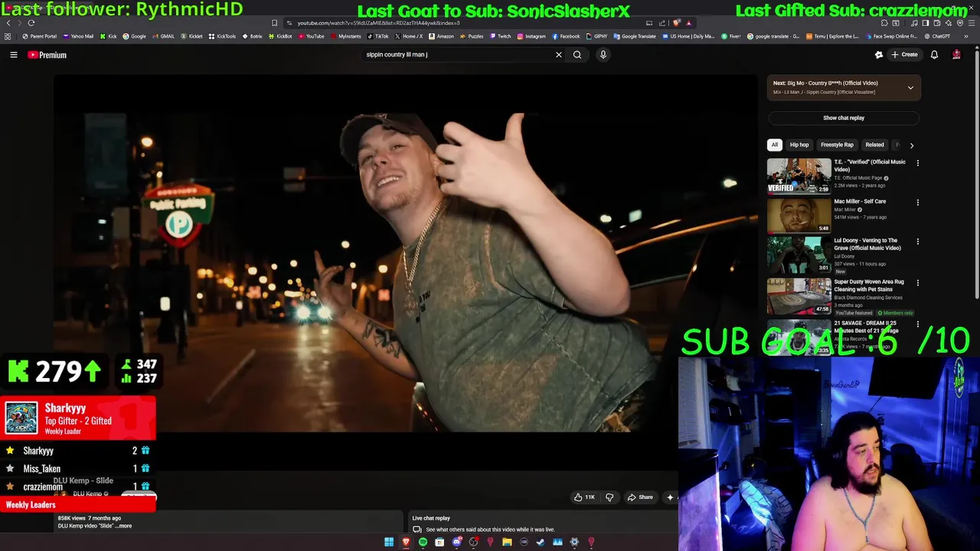Open Settings gear from taskbar

(x=574, y=543)
